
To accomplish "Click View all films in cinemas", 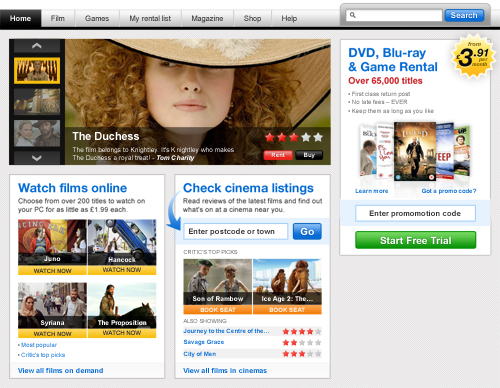I will (225, 371).
